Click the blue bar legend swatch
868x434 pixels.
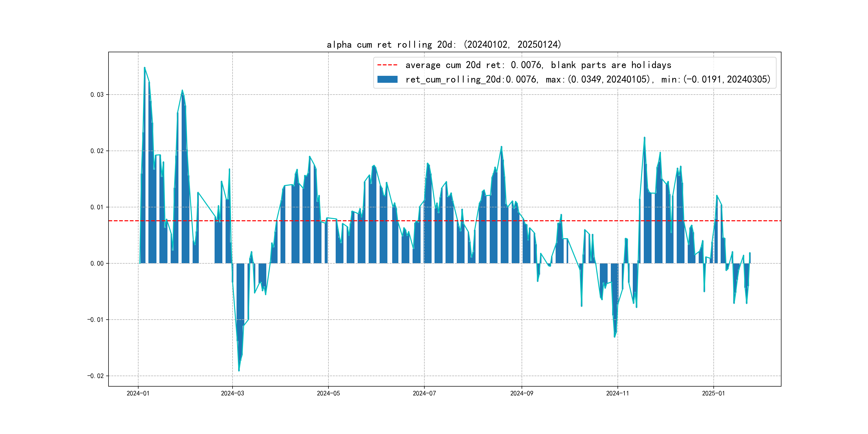387,80
